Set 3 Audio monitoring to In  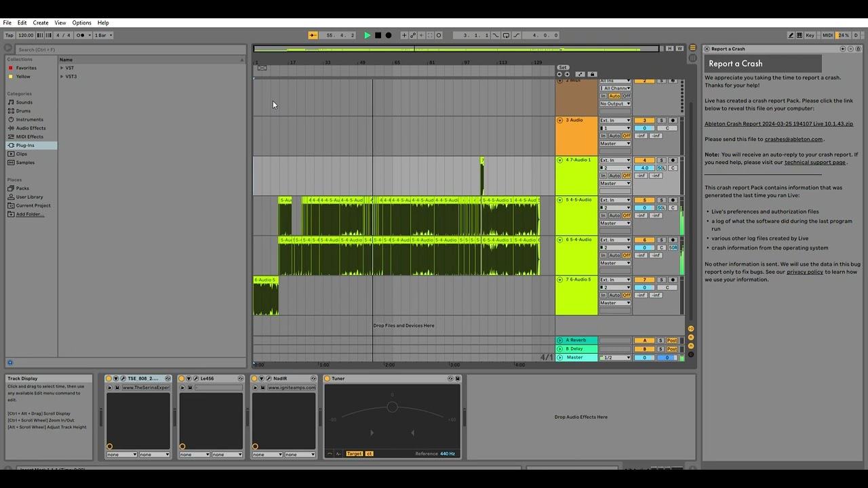point(603,136)
